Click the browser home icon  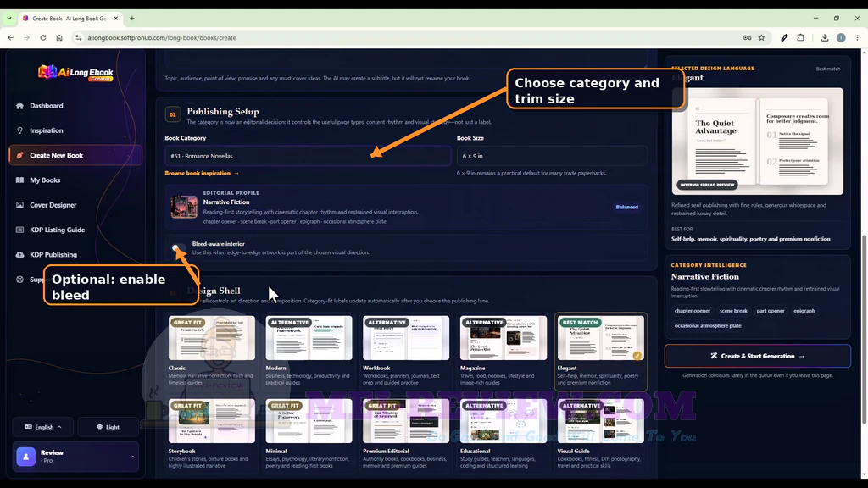(59, 37)
